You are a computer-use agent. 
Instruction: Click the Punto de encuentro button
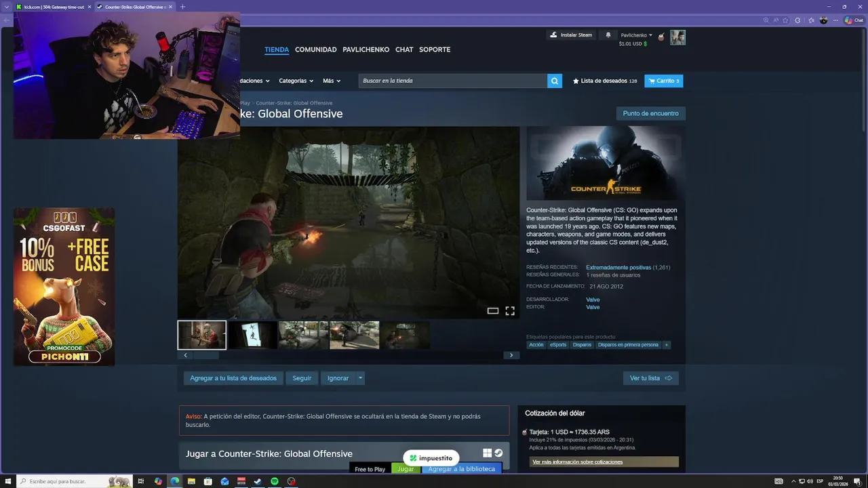[x=650, y=113]
